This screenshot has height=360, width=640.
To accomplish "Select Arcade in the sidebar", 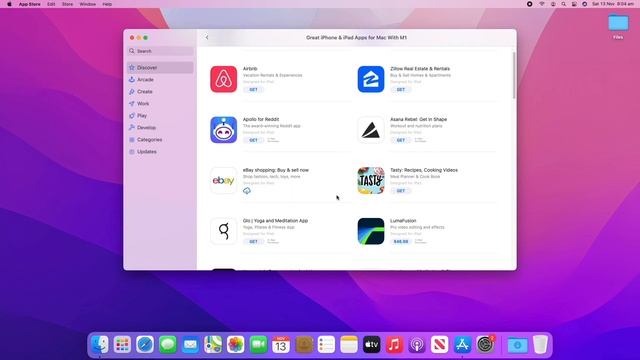I will tap(160, 80).
